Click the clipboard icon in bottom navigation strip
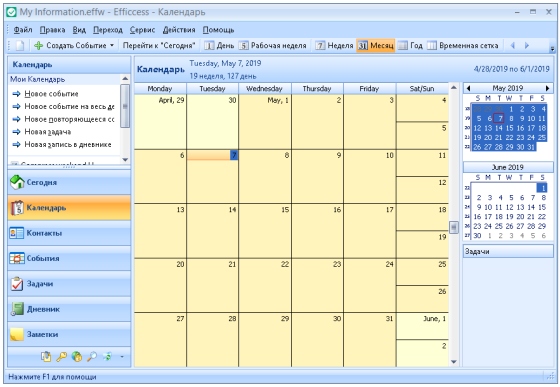Viewport: 560px width, 387px height. point(46,356)
